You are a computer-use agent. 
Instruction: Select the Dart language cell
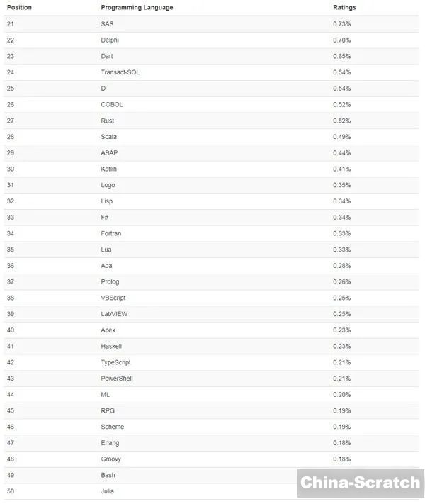tap(107, 56)
